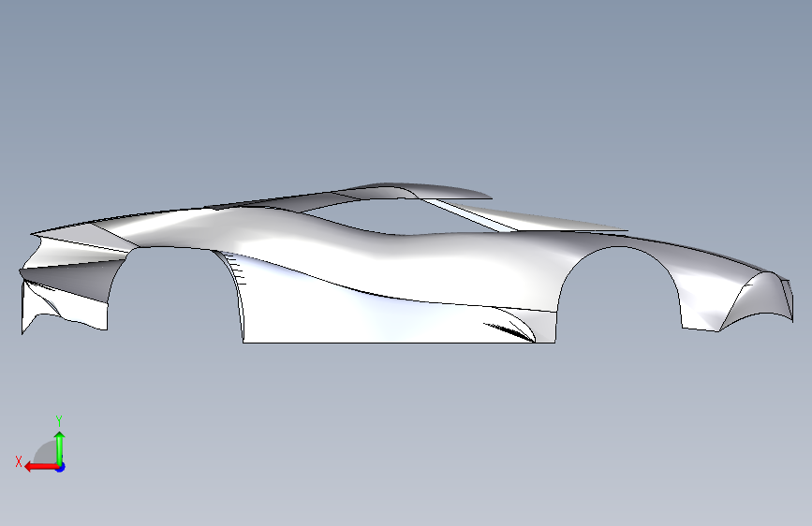
Task: Click the green Y axis arrow
Action: tap(60, 447)
